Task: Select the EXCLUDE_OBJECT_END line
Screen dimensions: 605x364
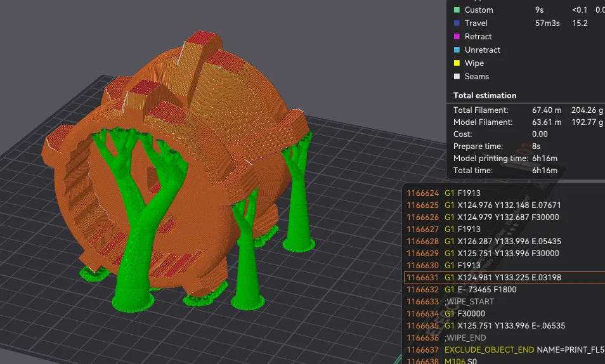Action: tap(504, 349)
